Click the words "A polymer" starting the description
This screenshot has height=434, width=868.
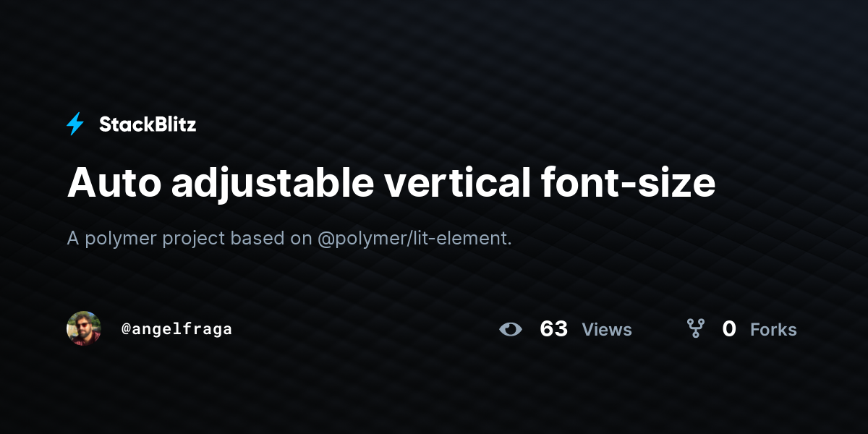pyautogui.click(x=112, y=239)
